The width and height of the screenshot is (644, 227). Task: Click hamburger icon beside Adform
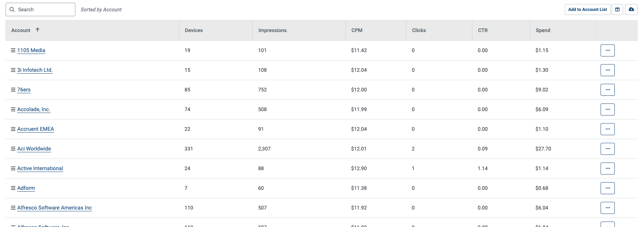(x=13, y=188)
